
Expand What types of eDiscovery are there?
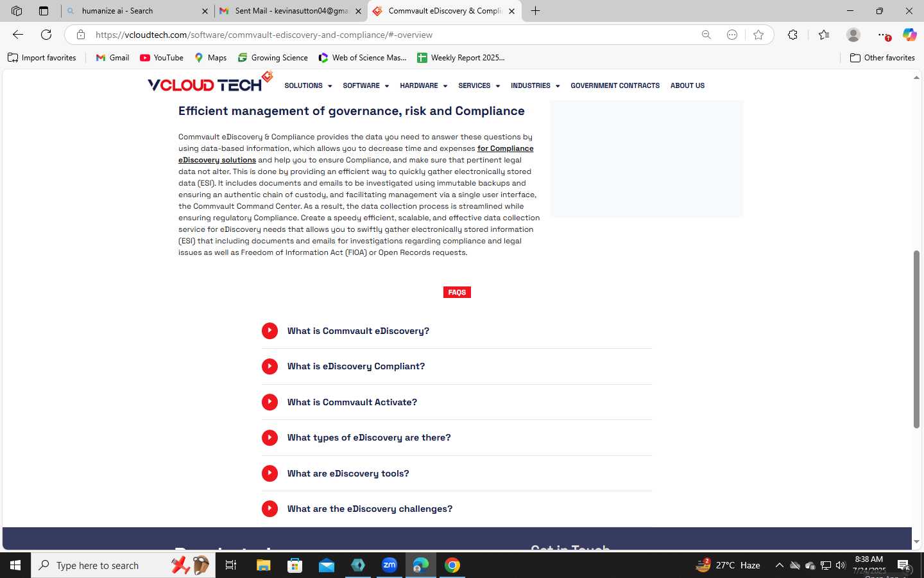point(456,437)
